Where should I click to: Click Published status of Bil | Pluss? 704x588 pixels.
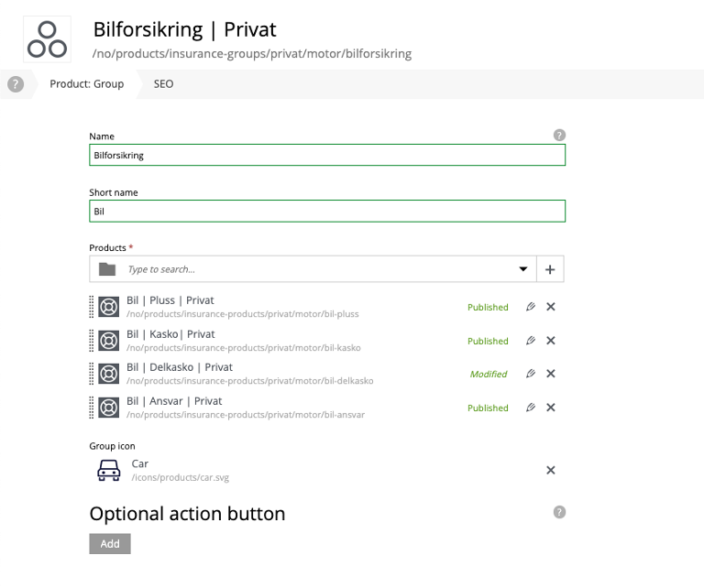click(488, 307)
